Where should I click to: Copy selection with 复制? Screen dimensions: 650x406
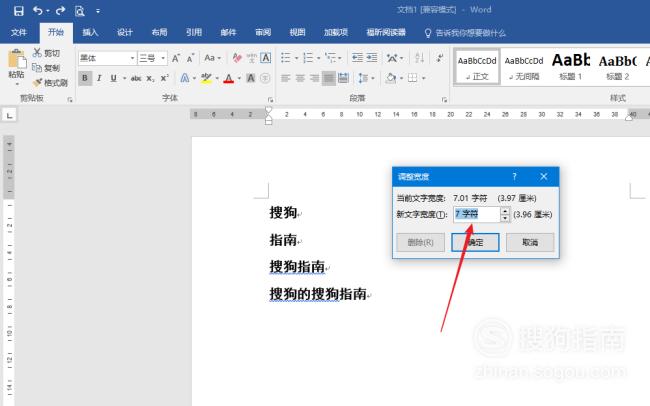click(x=46, y=68)
